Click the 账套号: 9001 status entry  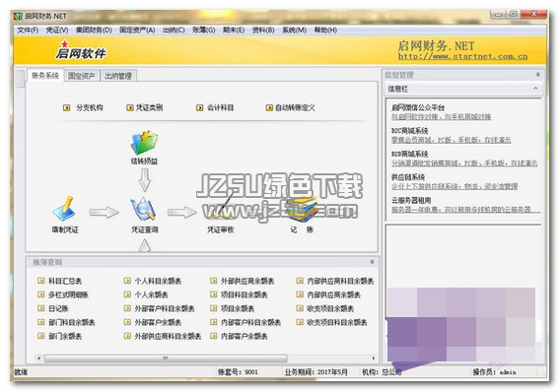pyautogui.click(x=238, y=372)
